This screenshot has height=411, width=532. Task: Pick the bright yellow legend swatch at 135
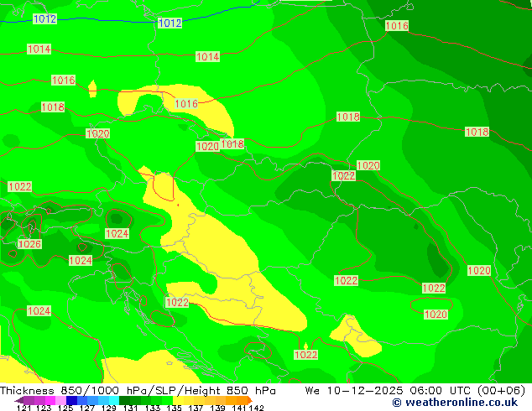(178, 400)
